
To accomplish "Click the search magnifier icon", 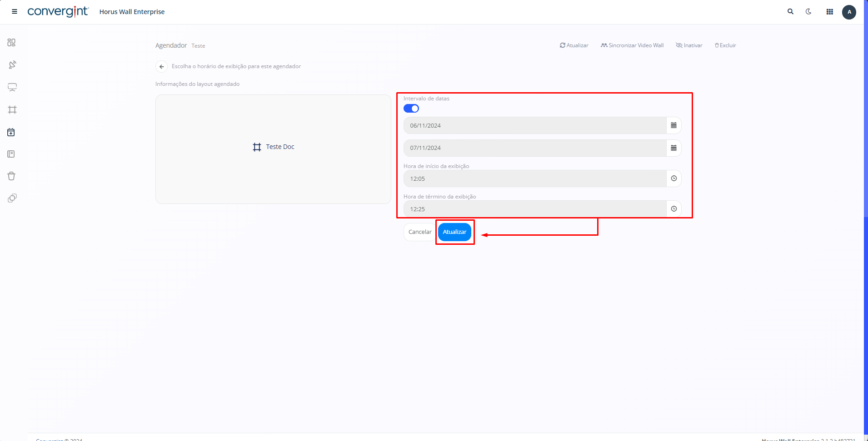I will click(790, 12).
